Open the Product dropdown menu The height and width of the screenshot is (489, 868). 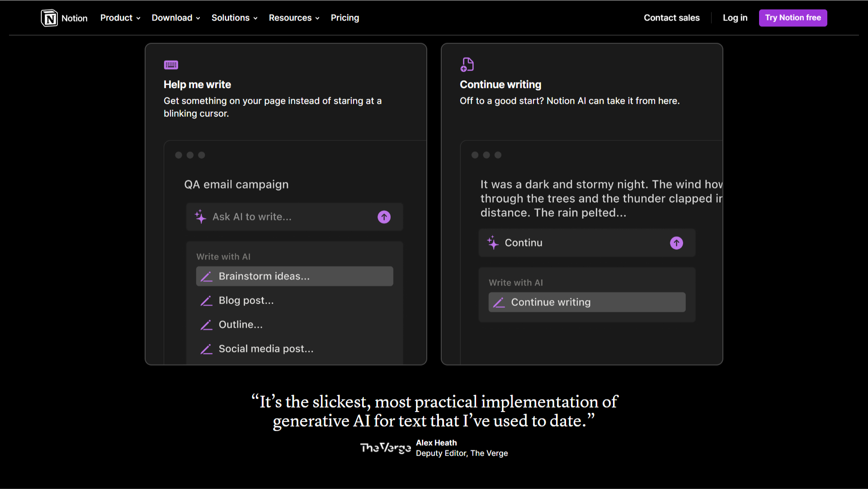click(120, 18)
